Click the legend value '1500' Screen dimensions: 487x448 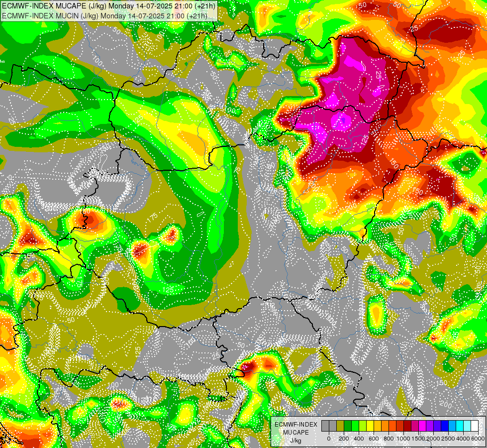[x=418, y=439]
